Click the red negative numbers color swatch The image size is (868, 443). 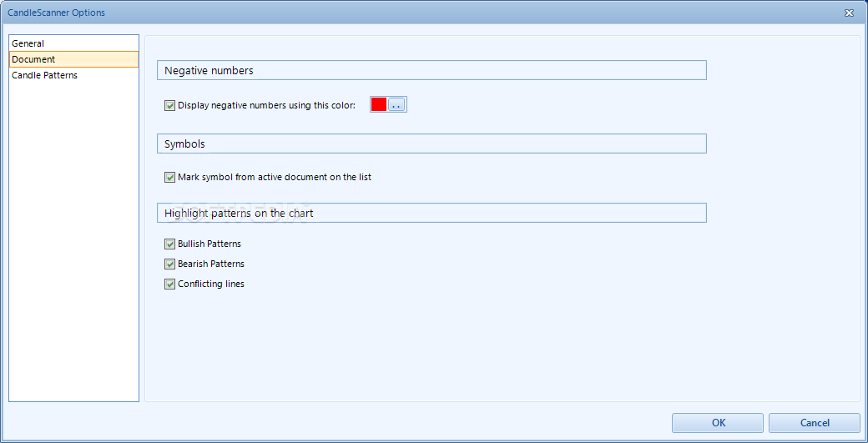[x=379, y=104]
